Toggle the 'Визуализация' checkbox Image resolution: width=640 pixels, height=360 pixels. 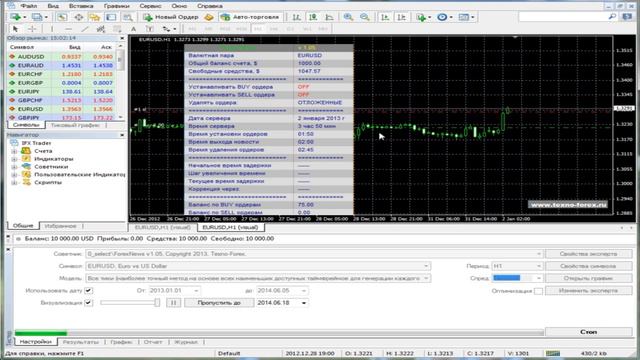89,303
